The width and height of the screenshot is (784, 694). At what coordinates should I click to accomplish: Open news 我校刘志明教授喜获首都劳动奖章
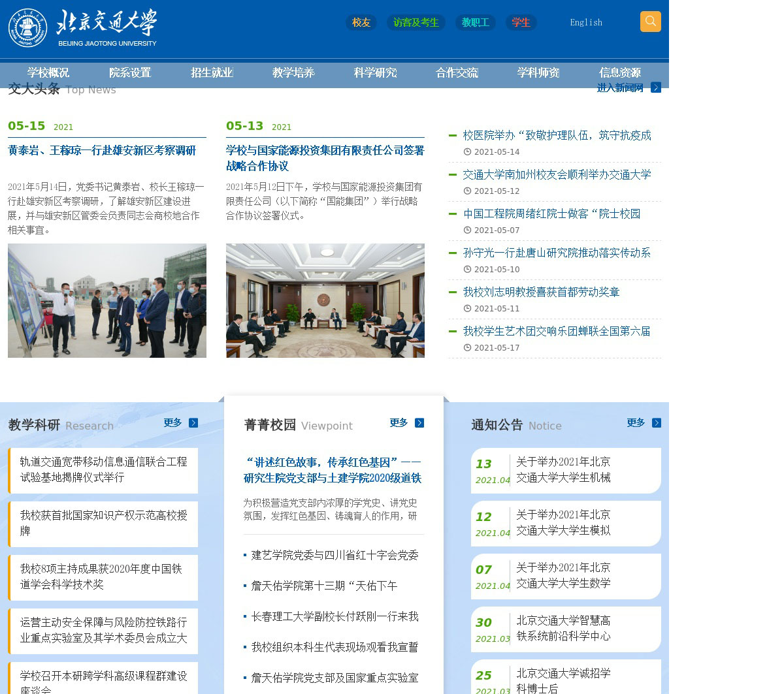pyautogui.click(x=542, y=292)
